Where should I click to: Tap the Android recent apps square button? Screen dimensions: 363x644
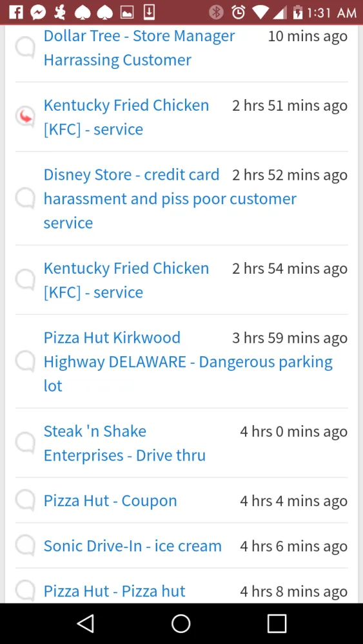click(x=277, y=623)
